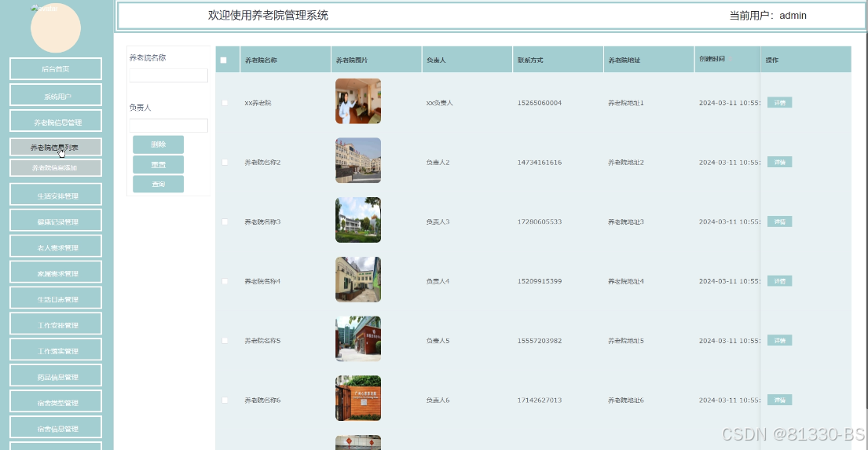The width and height of the screenshot is (868, 450).
Task: Open the 养老院名称5 photo thumbnail
Action: click(358, 338)
